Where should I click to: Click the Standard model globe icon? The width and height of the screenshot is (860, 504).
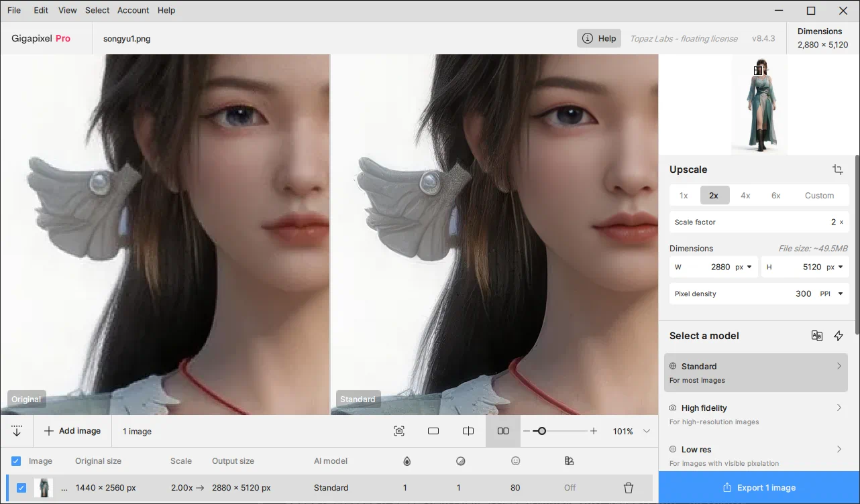coord(673,366)
